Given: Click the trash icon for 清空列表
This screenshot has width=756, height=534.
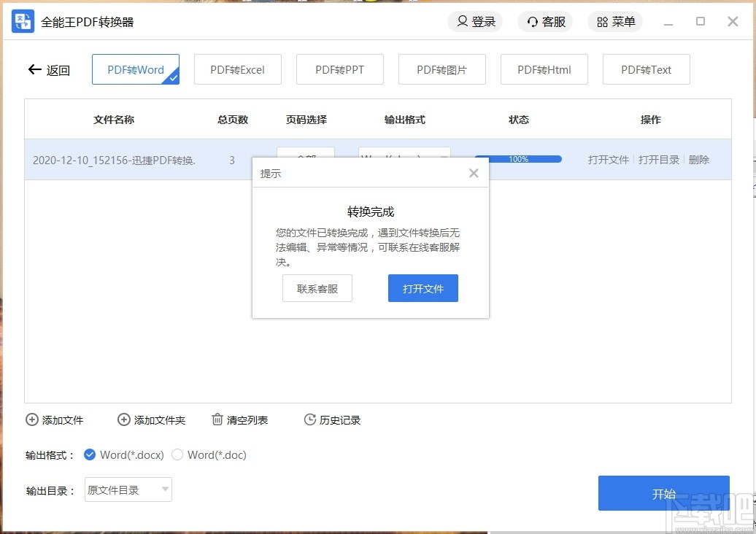Looking at the screenshot, I should coord(216,419).
